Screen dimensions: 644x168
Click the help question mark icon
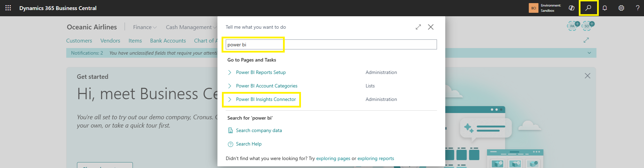click(x=637, y=8)
